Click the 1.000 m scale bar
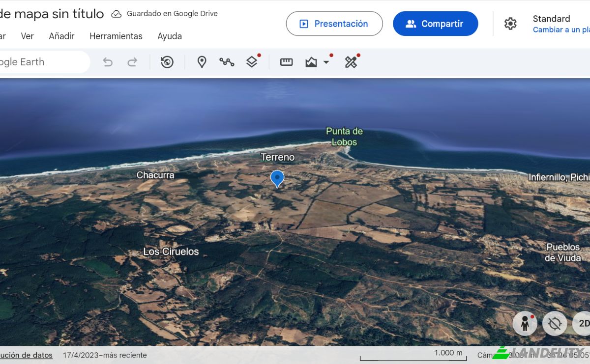The width and height of the screenshot is (590, 364). click(x=413, y=355)
